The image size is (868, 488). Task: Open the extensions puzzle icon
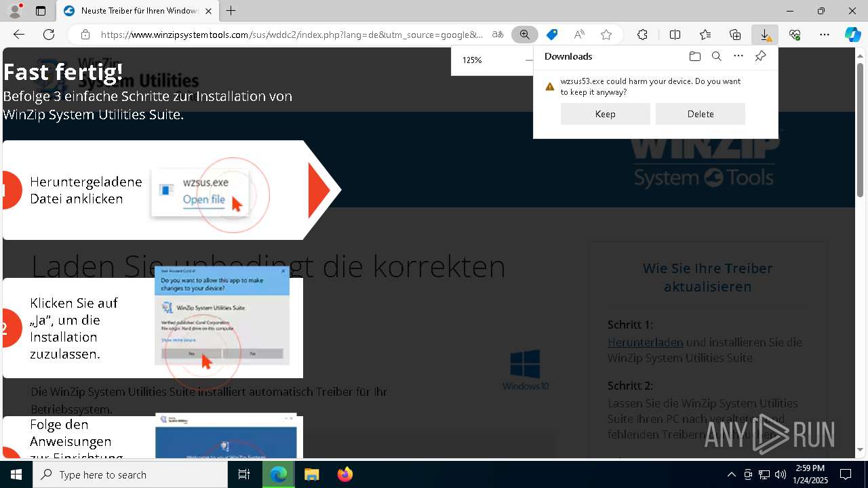click(642, 35)
